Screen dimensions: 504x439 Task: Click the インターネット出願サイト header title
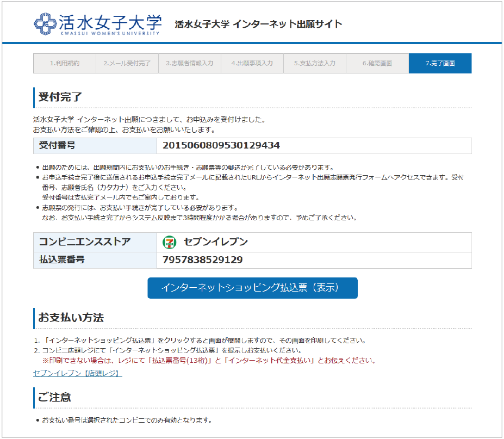point(259,24)
